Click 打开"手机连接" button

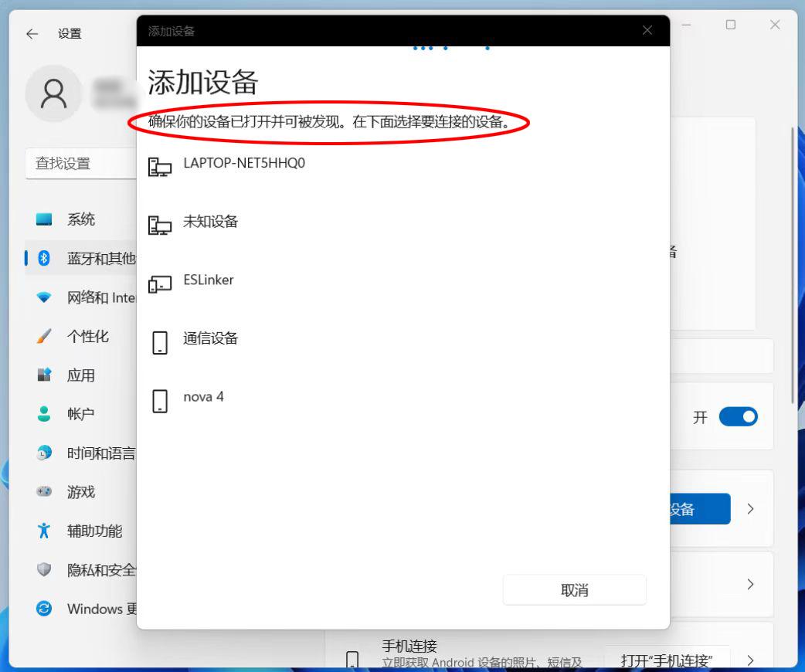point(667,659)
